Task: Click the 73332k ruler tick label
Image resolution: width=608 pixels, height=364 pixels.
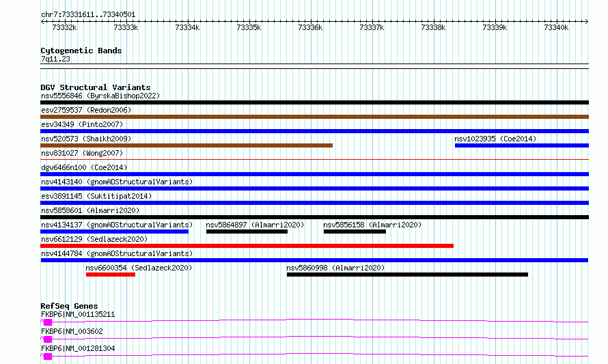Action: 64,27
